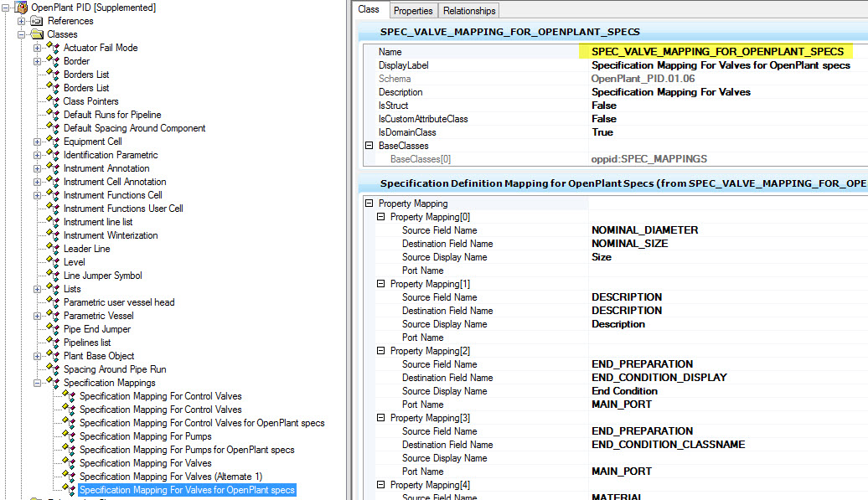Click the Equipment Cell class icon
Viewport: 868px width, 500px height.
(53, 142)
